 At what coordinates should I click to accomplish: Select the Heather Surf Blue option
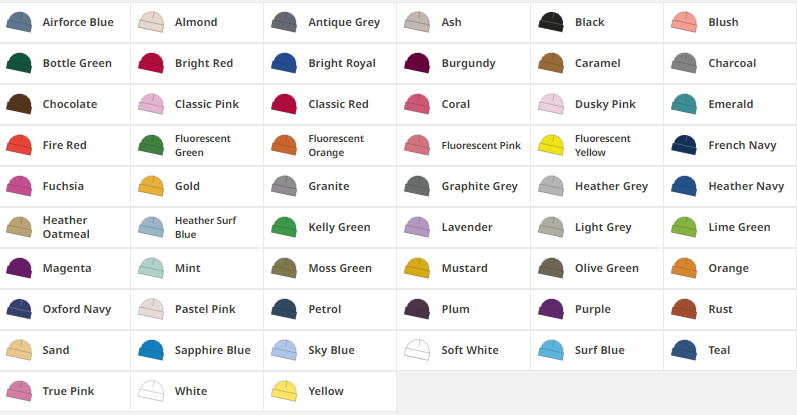[197, 227]
